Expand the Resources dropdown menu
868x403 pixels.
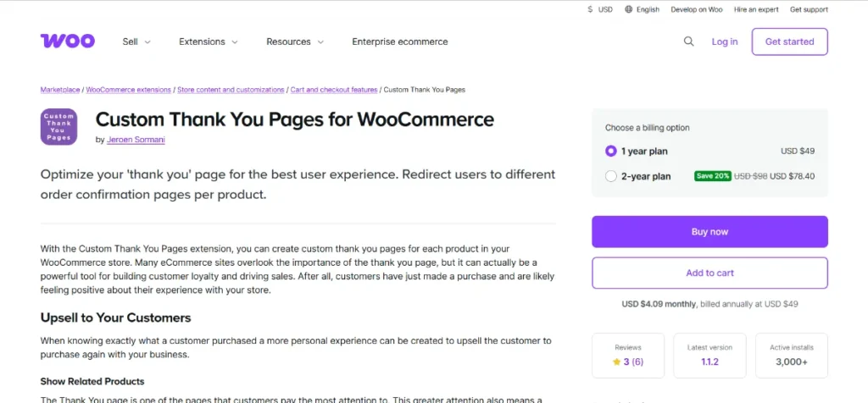point(296,41)
